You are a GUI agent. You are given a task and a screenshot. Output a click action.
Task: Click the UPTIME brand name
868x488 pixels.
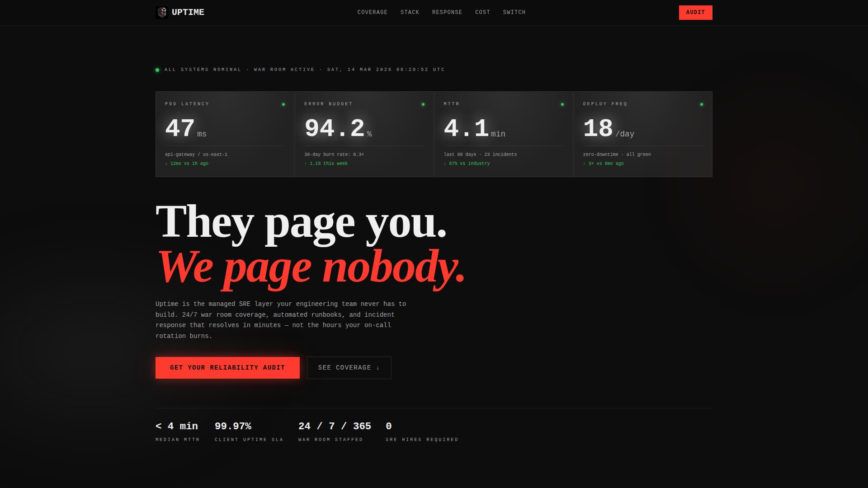click(x=188, y=12)
